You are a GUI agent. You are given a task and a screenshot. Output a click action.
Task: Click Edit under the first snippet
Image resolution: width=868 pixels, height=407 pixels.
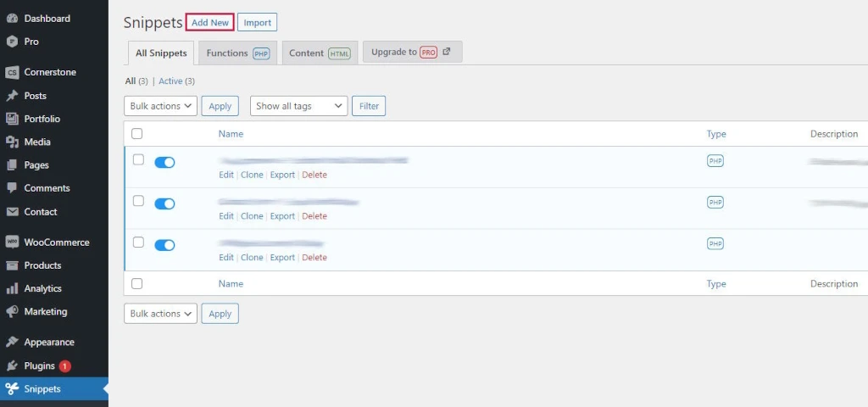[x=225, y=175]
